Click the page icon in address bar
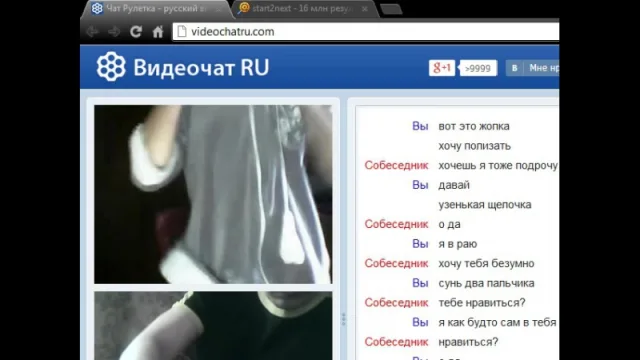Image resolution: width=640 pixels, height=360 pixels. point(182,31)
